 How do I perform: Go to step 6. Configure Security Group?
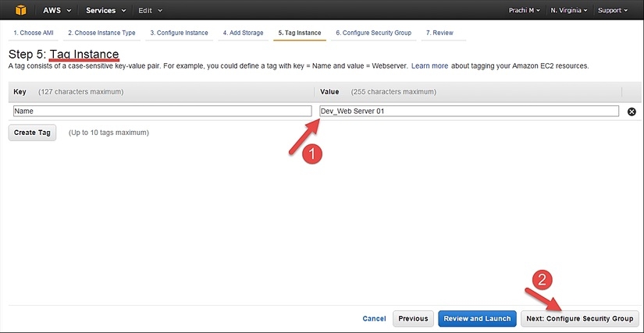pyautogui.click(x=373, y=33)
